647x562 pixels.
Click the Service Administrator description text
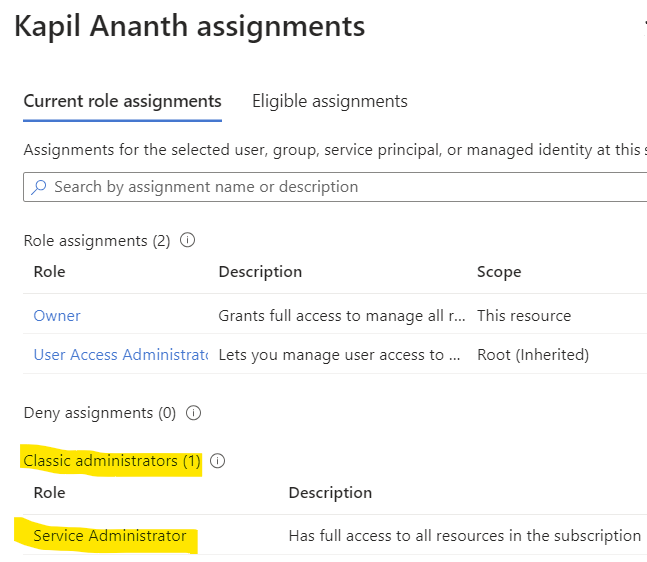pyautogui.click(x=464, y=536)
